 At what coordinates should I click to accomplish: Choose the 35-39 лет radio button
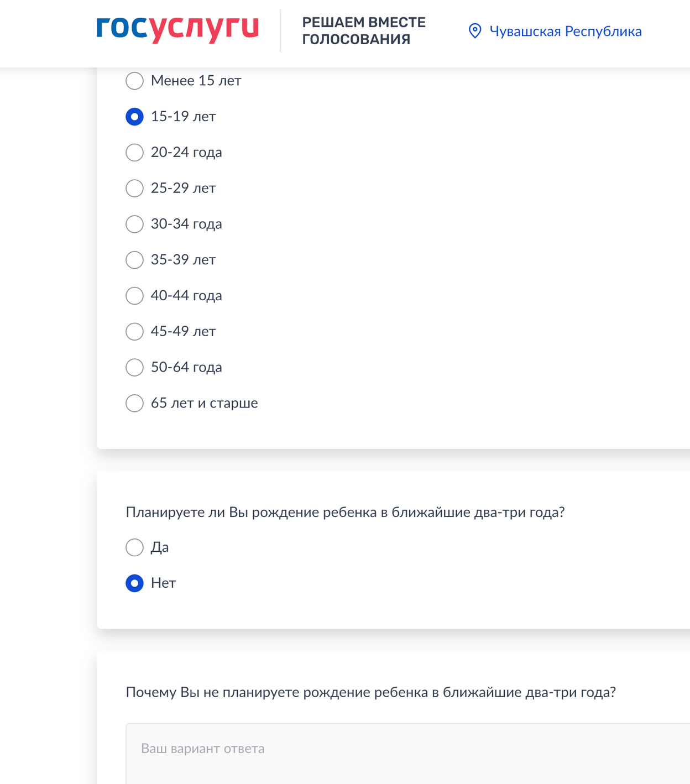point(134,260)
